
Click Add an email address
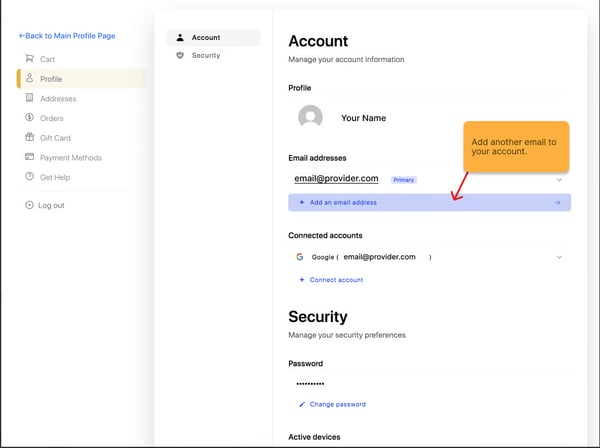coord(429,202)
